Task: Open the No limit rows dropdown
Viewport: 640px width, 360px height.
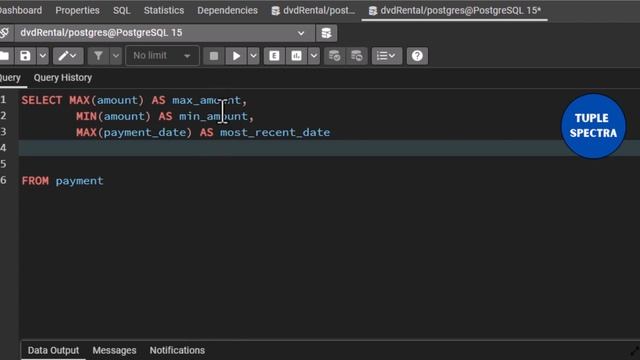Action: 162,56
